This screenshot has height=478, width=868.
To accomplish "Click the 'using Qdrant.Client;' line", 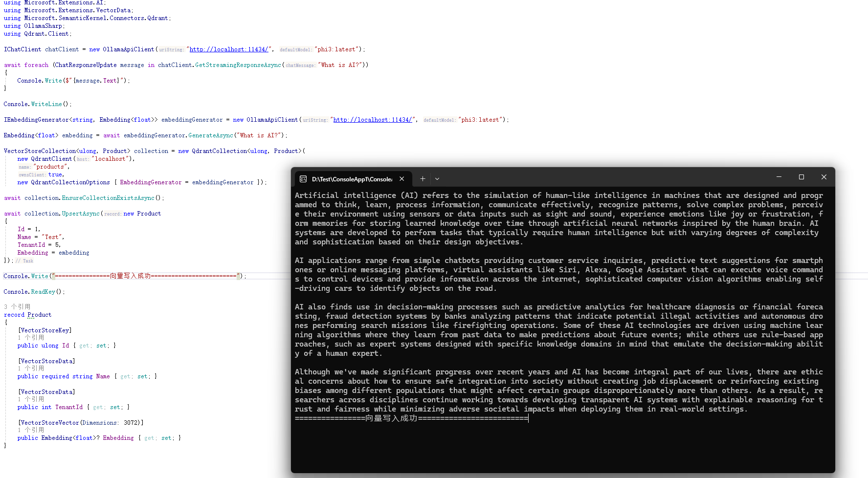I will pos(38,34).
